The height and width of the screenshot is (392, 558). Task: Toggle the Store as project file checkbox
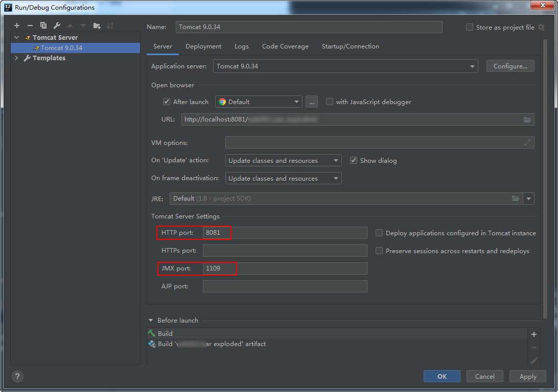point(470,28)
